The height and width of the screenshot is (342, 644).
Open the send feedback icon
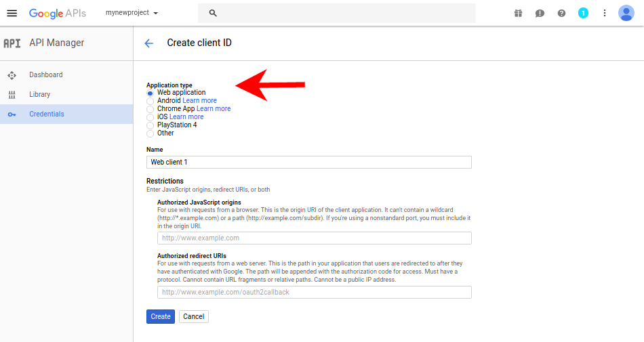pyautogui.click(x=540, y=13)
